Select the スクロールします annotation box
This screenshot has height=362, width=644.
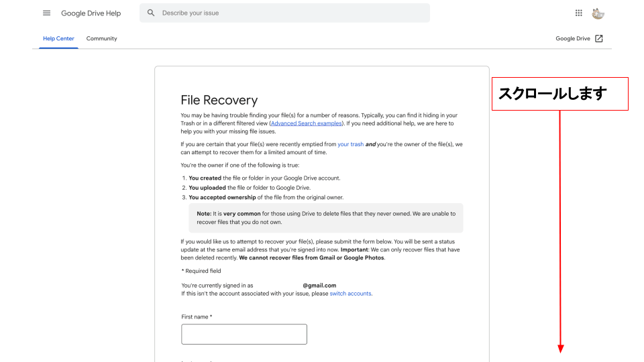tap(559, 94)
